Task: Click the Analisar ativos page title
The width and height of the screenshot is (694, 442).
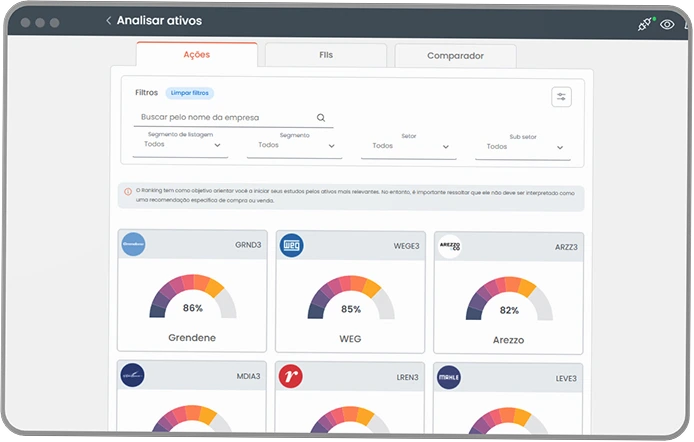Action: pyautogui.click(x=159, y=20)
